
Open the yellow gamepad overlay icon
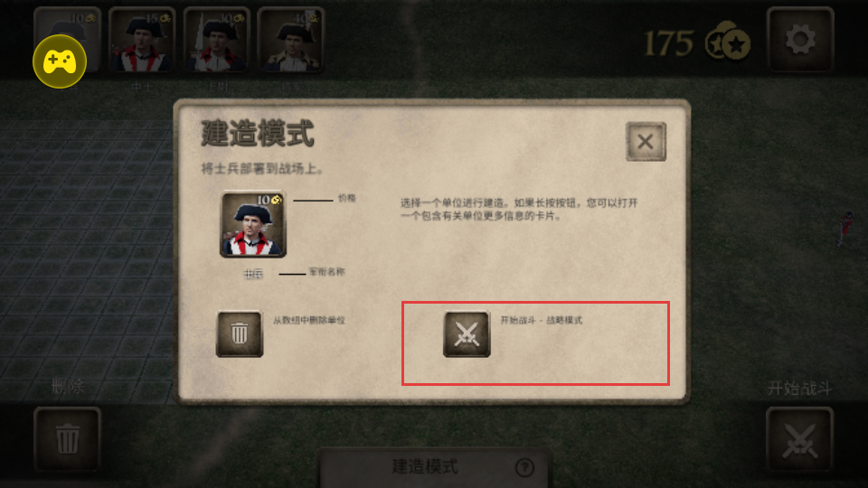pos(60,61)
